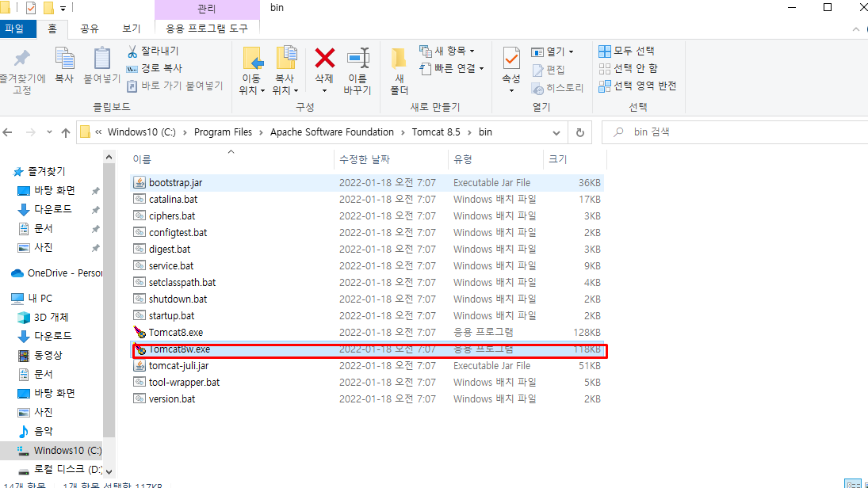
Task: Click the Back navigation arrow
Action: click(8, 132)
